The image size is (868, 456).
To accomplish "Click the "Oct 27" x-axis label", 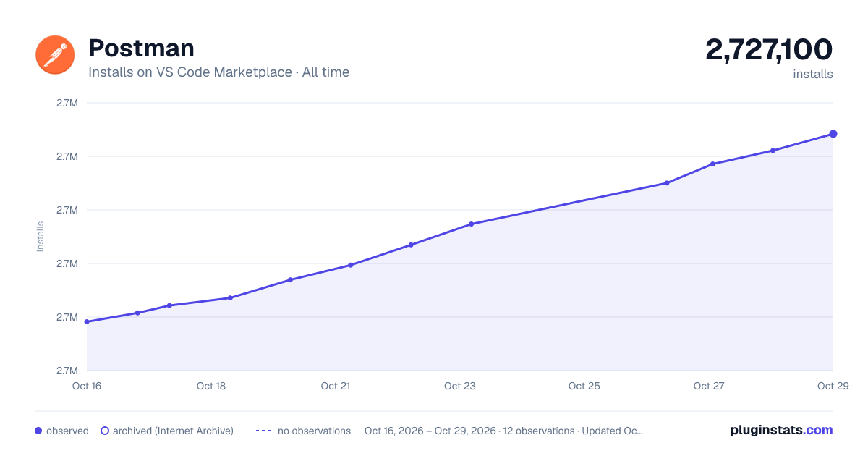I will (709, 386).
